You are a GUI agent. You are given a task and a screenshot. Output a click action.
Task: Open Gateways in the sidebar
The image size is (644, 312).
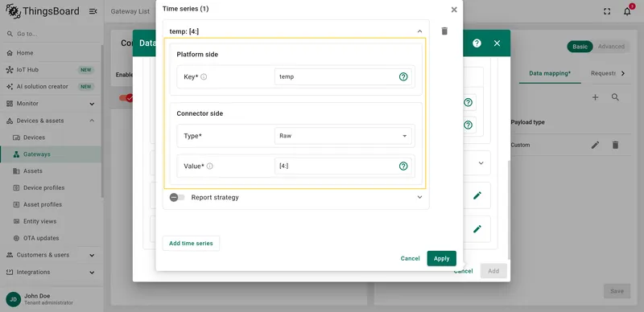pos(51,154)
